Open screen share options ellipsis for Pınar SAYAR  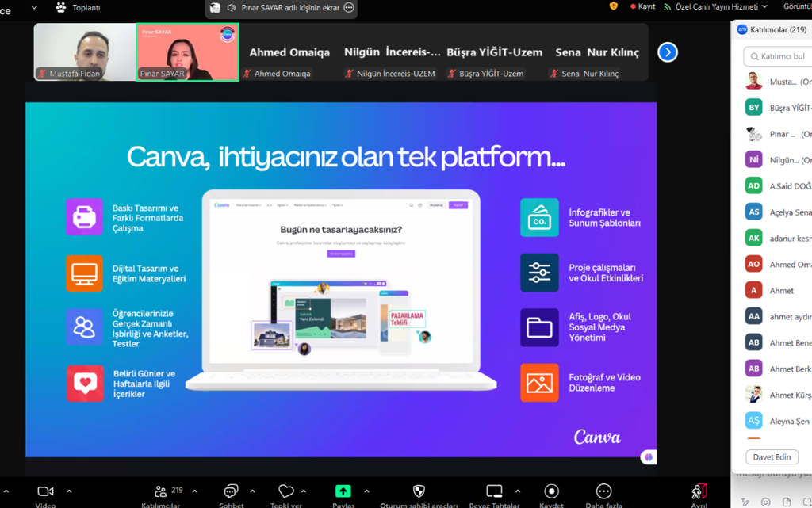coord(349,7)
